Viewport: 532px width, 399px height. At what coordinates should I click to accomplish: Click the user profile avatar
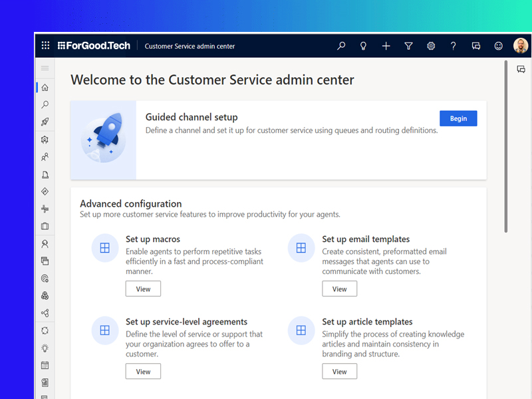click(x=521, y=46)
